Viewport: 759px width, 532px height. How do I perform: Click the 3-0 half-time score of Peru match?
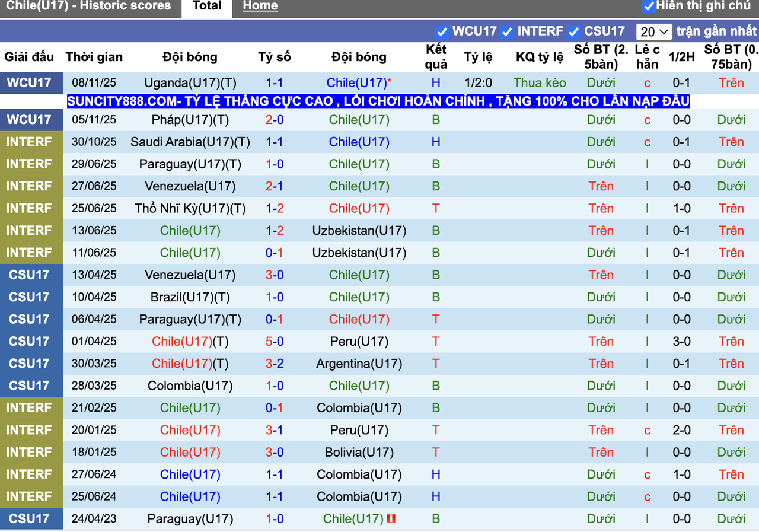681,342
